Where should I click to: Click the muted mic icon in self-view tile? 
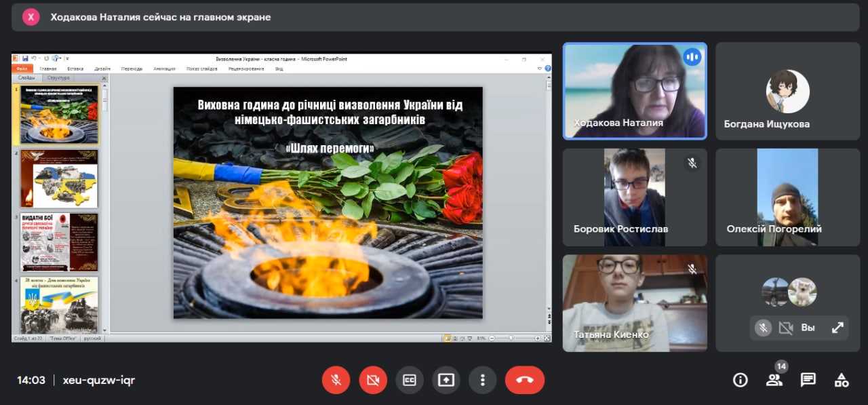[x=763, y=328]
